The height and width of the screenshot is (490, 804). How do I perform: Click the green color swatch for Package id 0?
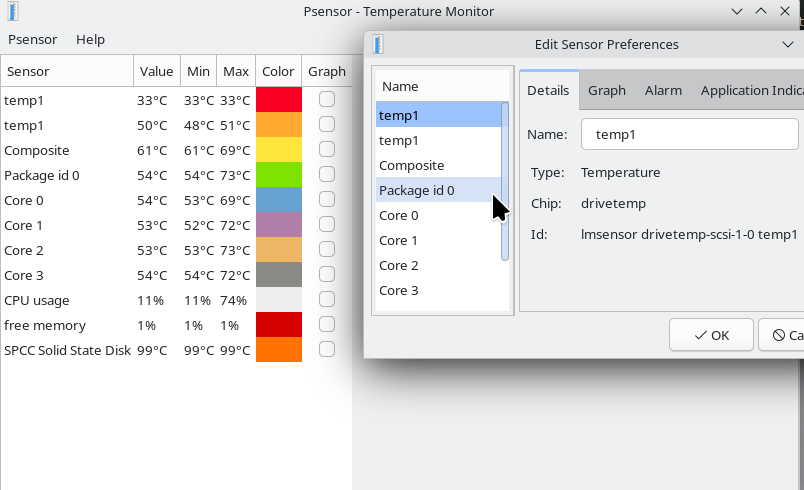tap(278, 175)
